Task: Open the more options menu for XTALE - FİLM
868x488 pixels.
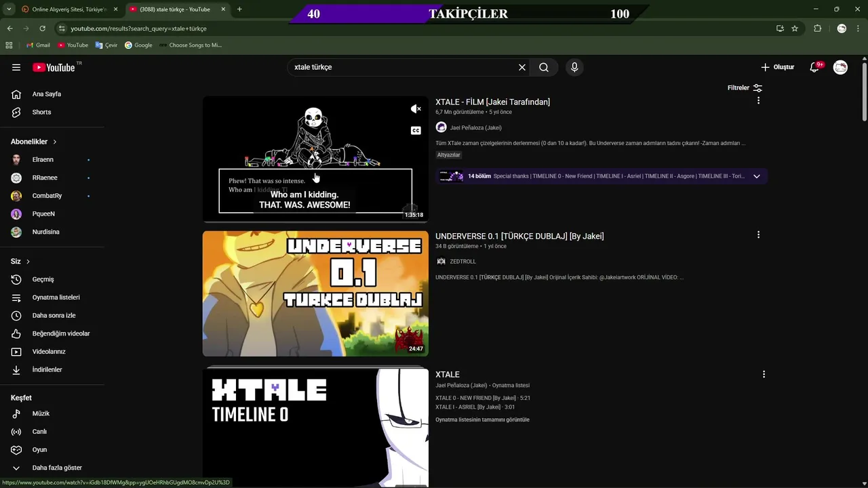Action: [x=758, y=100]
